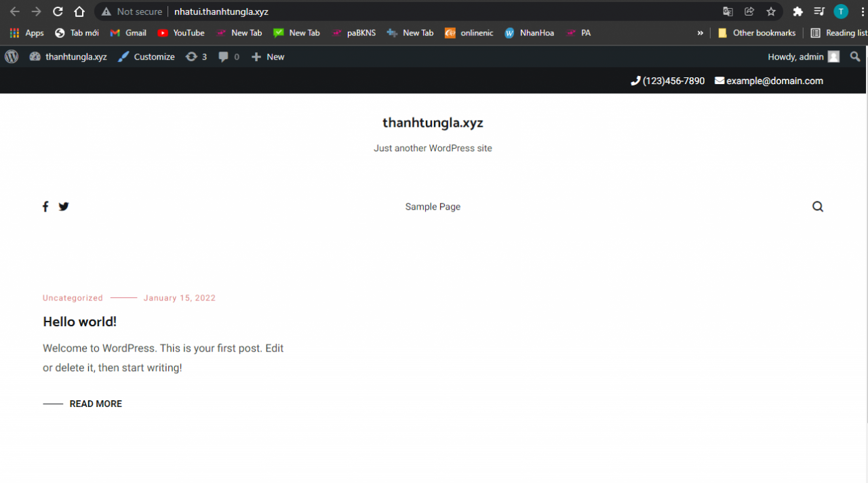The image size is (868, 483).
Task: Open the Hello world! post title
Action: tap(80, 322)
